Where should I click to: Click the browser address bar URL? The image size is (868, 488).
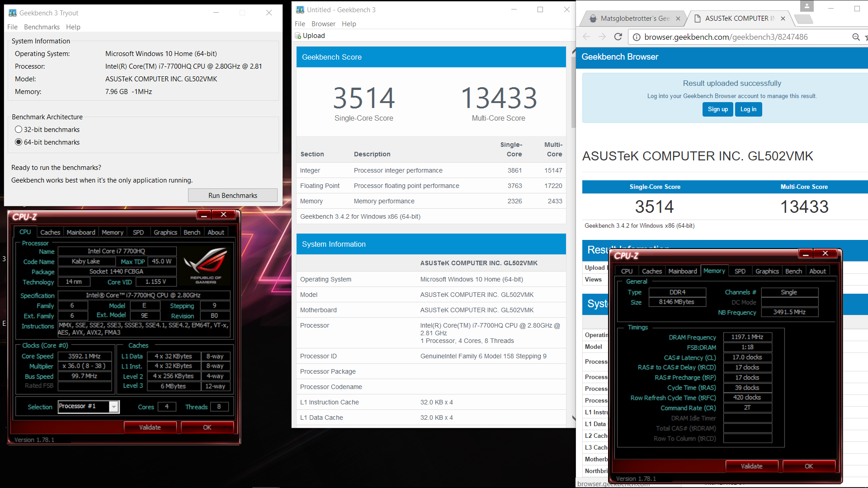[x=726, y=37]
